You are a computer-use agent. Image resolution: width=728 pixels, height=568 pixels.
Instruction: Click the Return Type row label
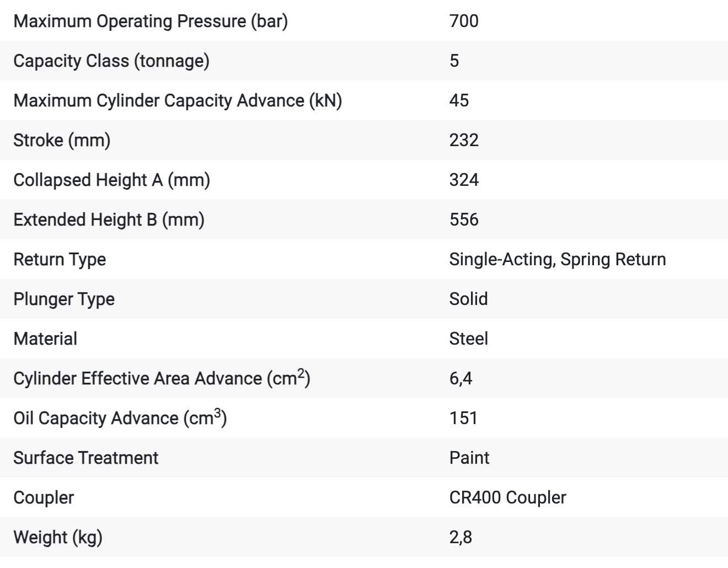[60, 259]
